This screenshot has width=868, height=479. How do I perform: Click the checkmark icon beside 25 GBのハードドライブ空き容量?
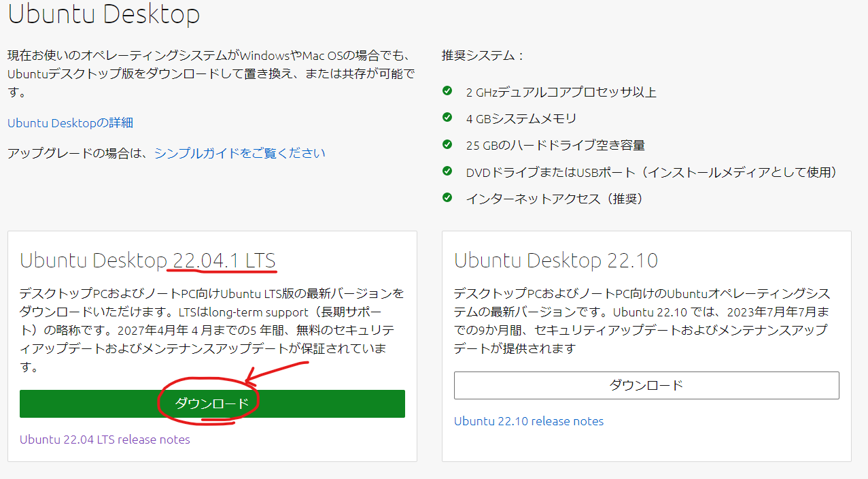click(447, 144)
